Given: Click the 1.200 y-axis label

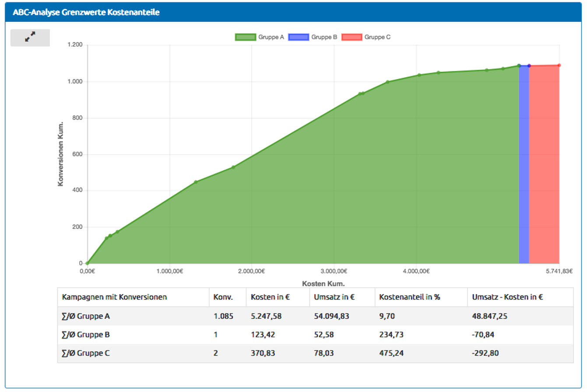Looking at the screenshot, I should tap(76, 45).
